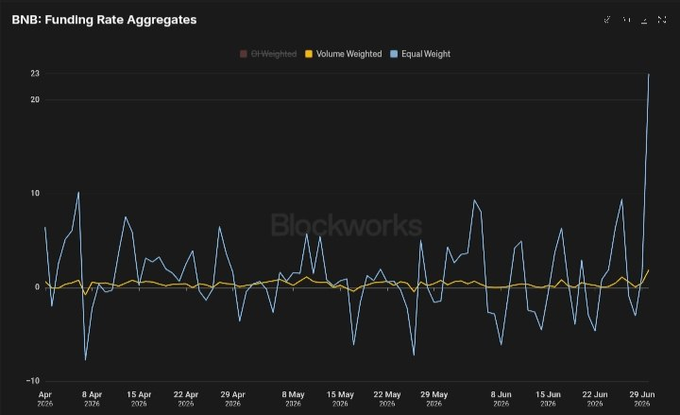Click the Equal Weight line's spike at 23
Image resolution: width=680 pixels, height=415 pixels.
click(x=649, y=74)
